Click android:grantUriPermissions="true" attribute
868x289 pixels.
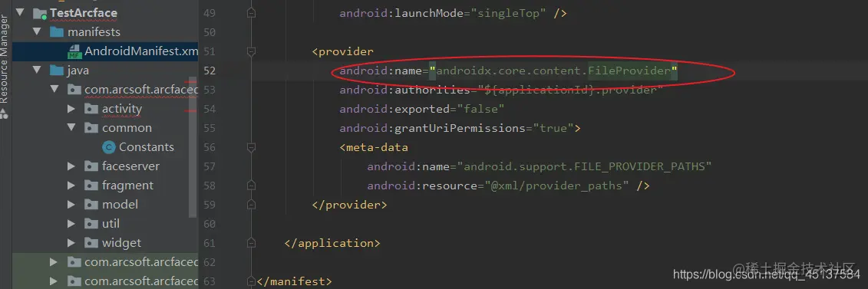[460, 128]
